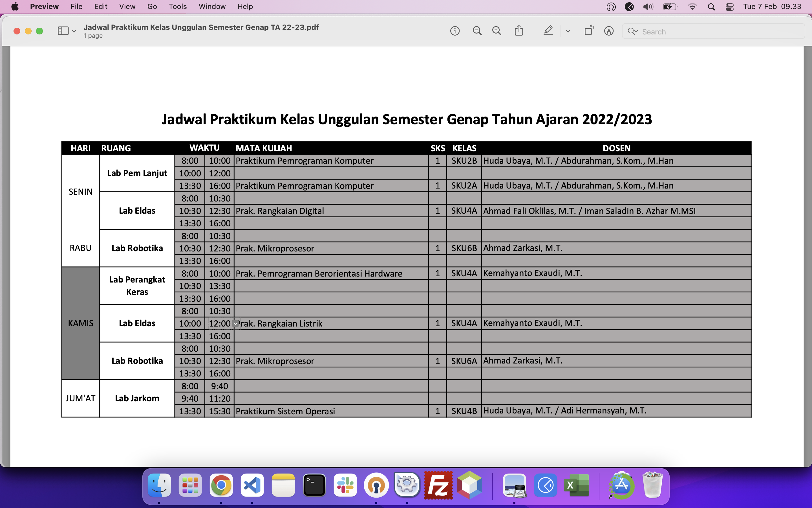Viewport: 812px width, 508px height.
Task: Open Spotlight search in menu bar
Action: tap(711, 7)
